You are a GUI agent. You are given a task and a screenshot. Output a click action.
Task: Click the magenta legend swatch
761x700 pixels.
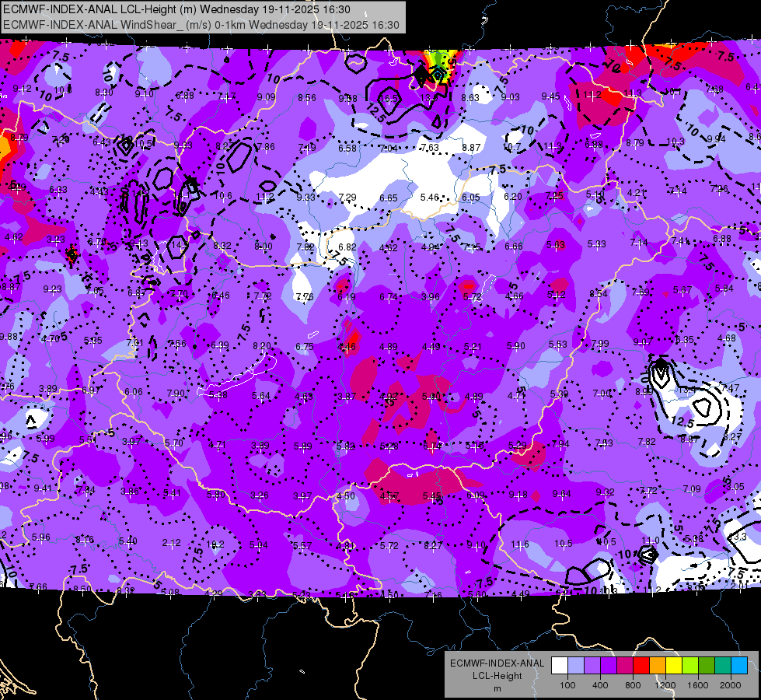point(625,666)
